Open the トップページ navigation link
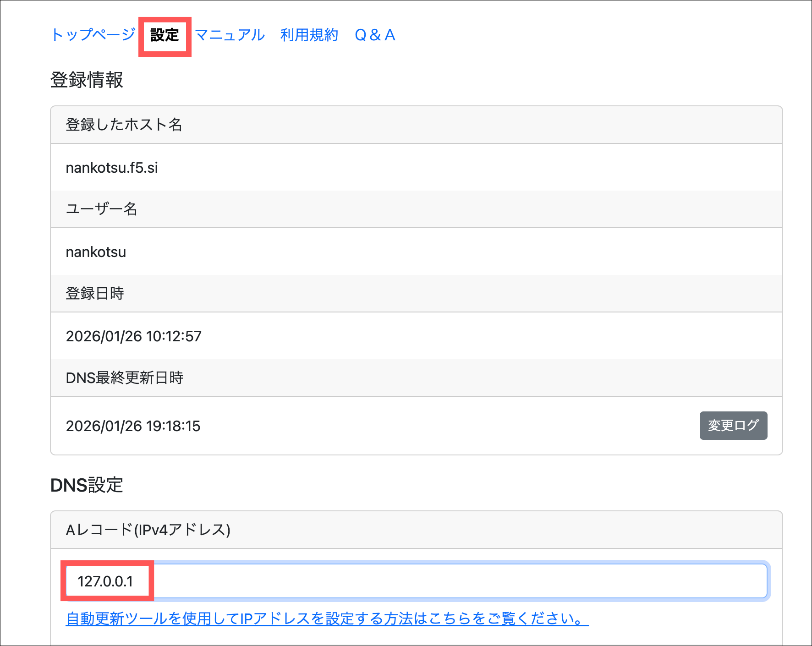812x646 pixels. coord(93,35)
